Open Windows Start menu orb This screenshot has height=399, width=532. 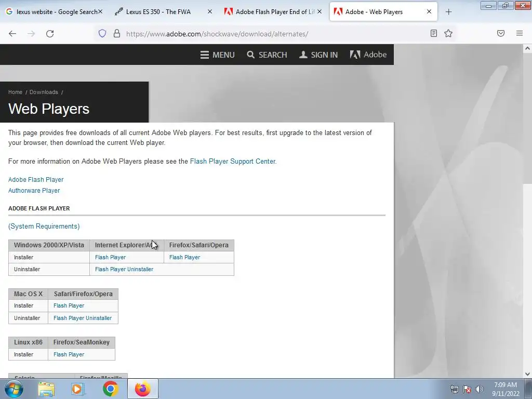pos(14,389)
